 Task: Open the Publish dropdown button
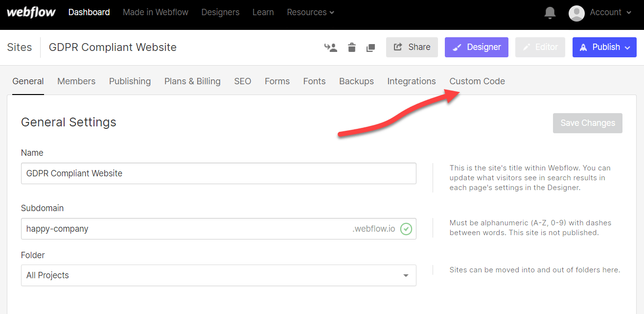point(604,47)
